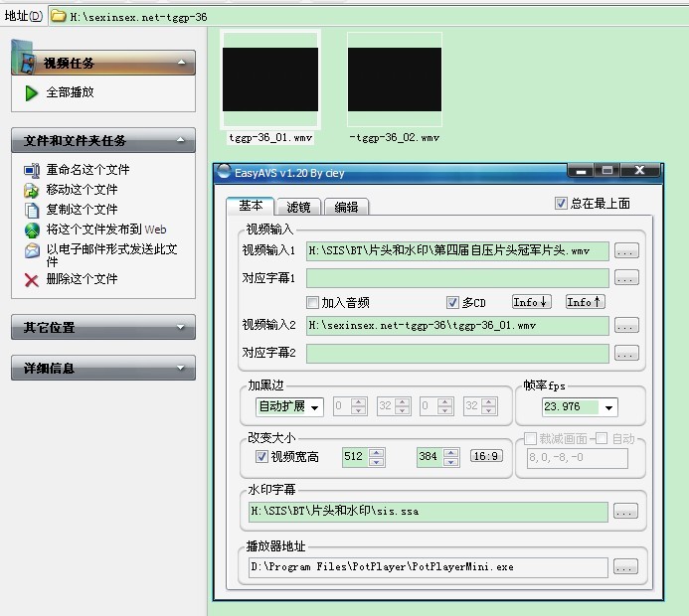Toggle the 总在最上面 always-on-top checkbox

(x=561, y=203)
